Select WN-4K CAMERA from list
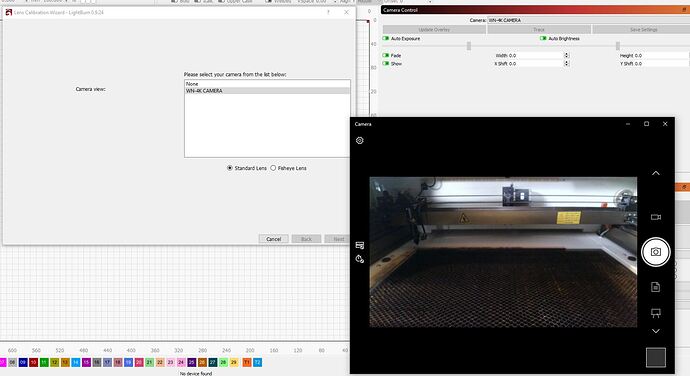The image size is (690, 376). 267,91
